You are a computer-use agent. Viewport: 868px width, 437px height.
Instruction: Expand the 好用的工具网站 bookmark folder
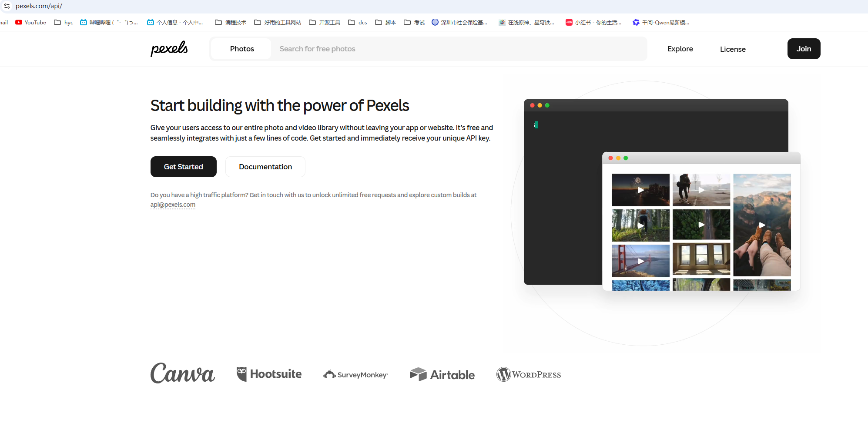(278, 22)
